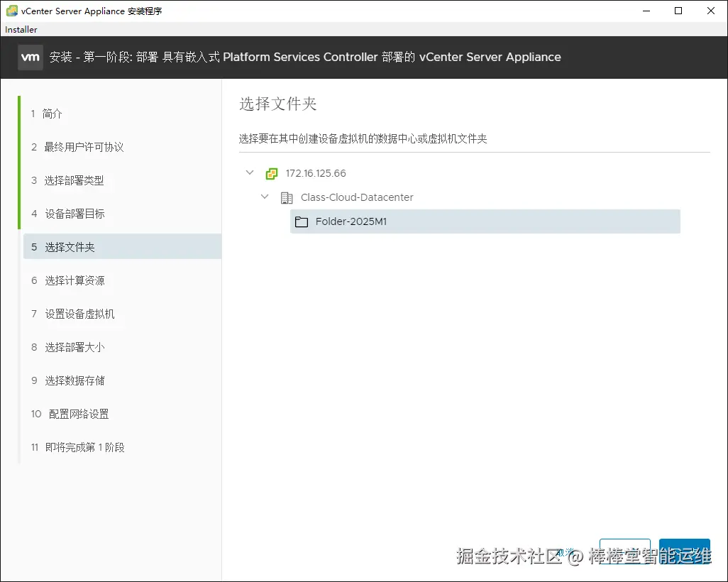Click the outlined back button at bottom
Screen dimensions: 728x582
[625, 551]
